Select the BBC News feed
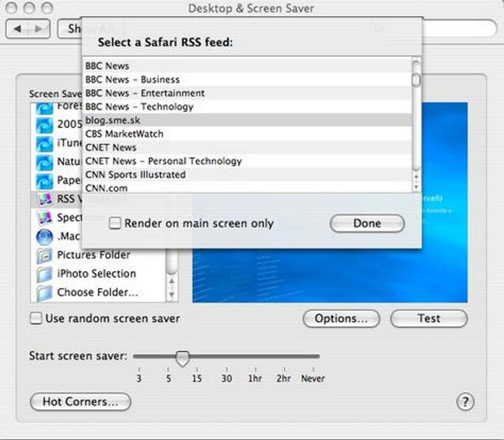Image resolution: width=504 pixels, height=440 pixels. [x=247, y=66]
